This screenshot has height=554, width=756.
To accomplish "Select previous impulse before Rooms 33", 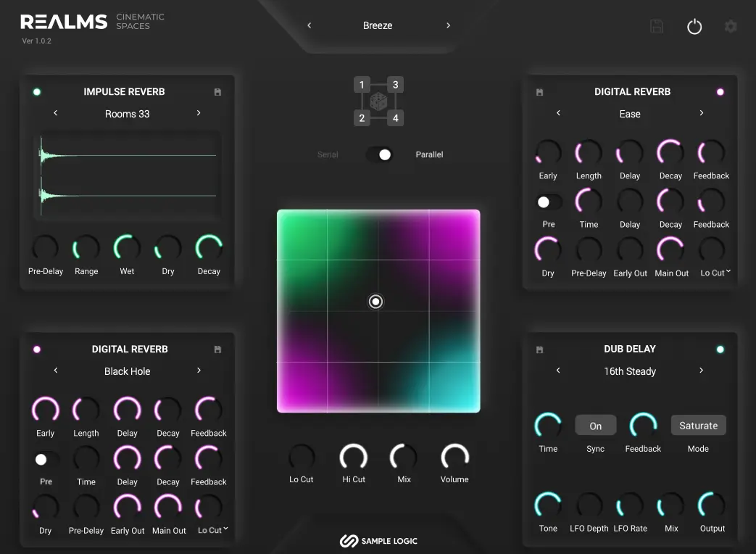I will (x=55, y=113).
